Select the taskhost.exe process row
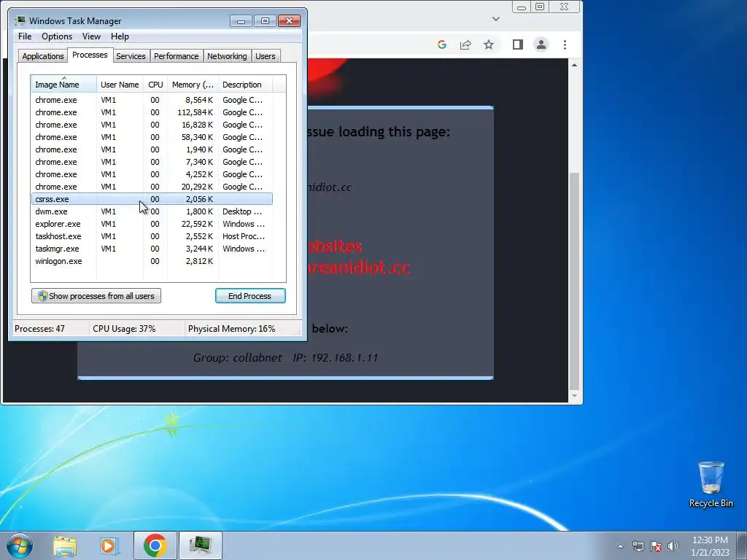Screen dimensions: 747x560 152,236
